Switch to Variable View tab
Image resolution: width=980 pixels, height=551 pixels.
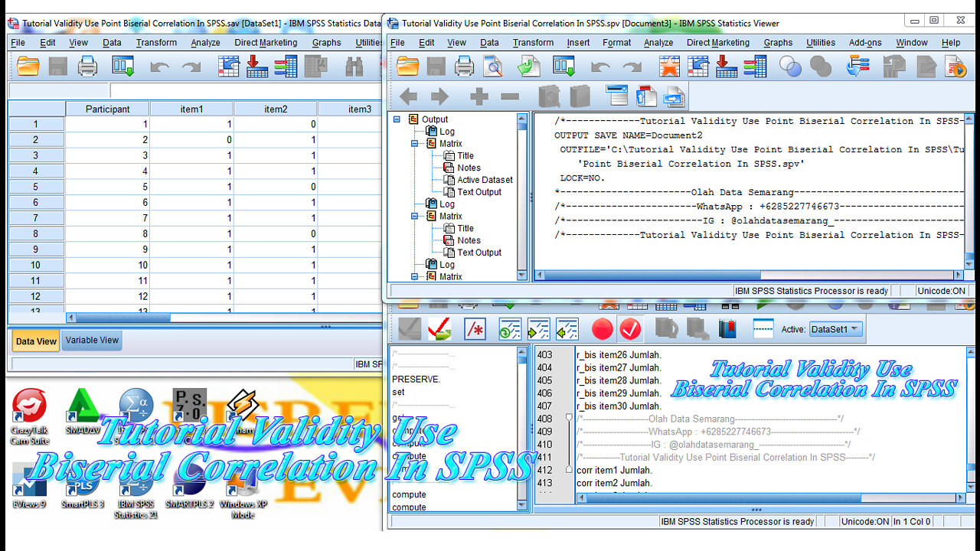point(92,341)
